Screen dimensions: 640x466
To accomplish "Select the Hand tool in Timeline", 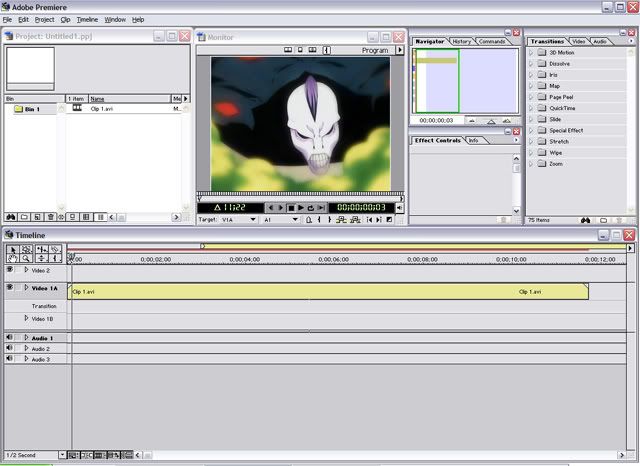I will tap(12, 258).
